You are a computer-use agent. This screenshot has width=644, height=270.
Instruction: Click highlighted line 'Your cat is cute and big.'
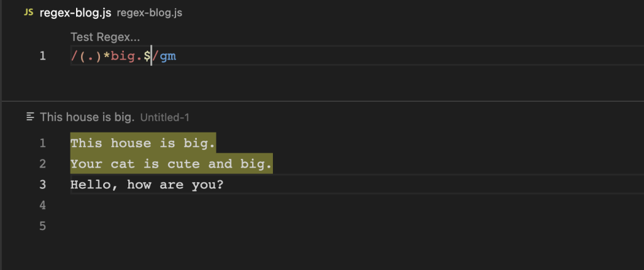171,165
